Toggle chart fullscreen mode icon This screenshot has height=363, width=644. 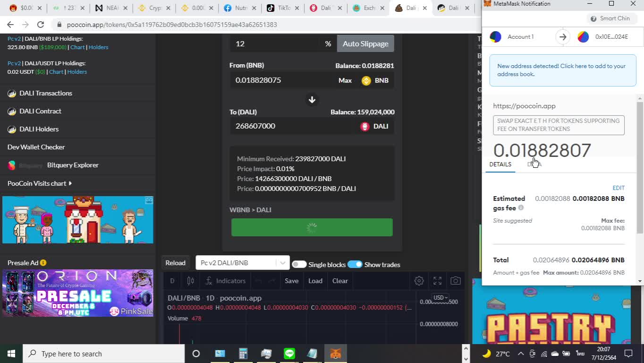pos(437,281)
